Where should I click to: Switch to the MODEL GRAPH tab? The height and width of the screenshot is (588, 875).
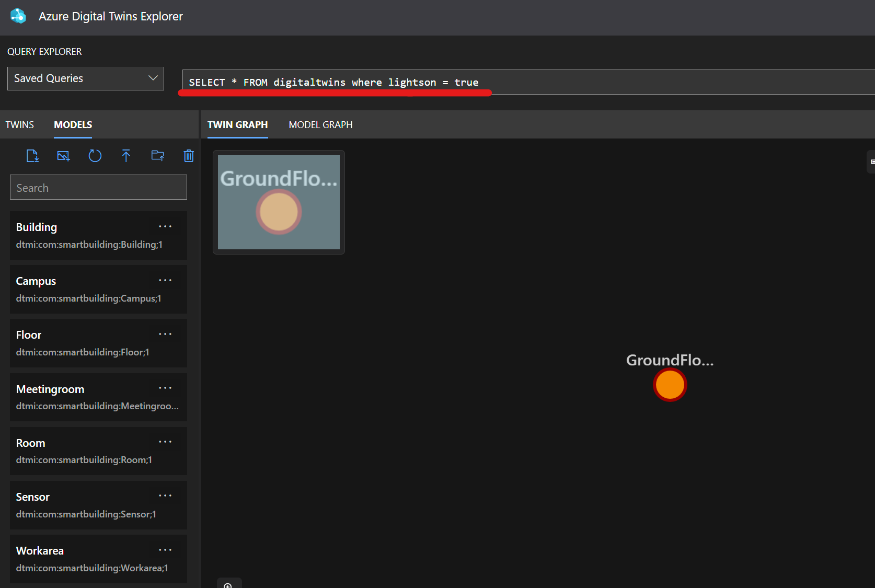(x=321, y=125)
